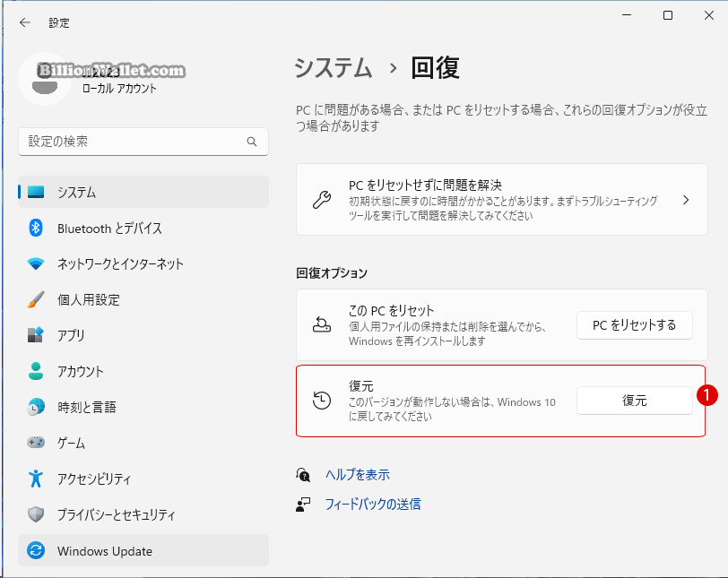728x578 pixels.
Task: Click the reset PC icon
Action: [322, 324]
